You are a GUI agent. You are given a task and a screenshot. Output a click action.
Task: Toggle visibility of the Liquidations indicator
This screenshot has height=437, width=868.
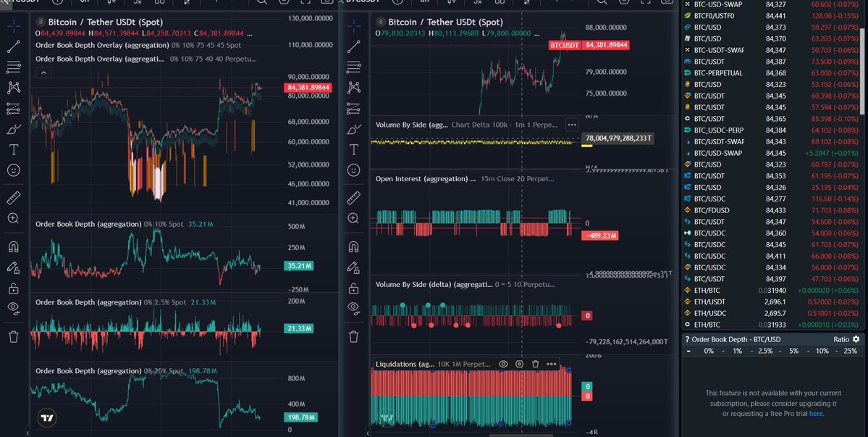[503, 364]
